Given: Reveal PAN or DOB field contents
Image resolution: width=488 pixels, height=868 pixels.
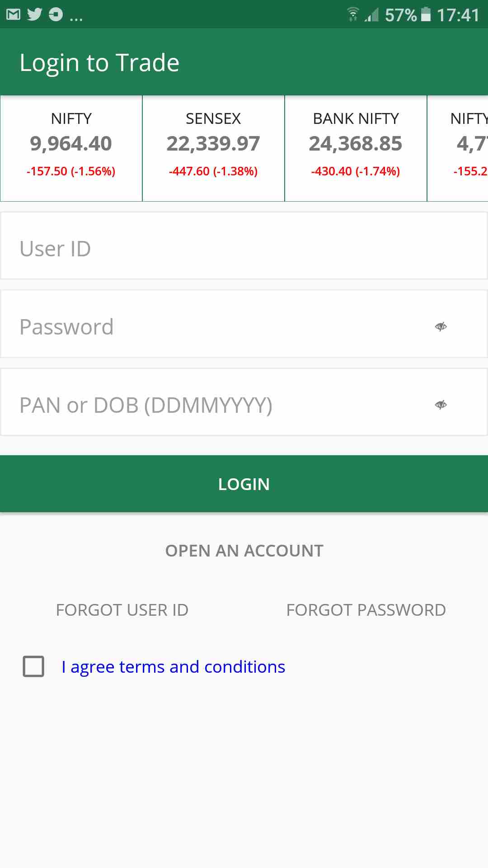Looking at the screenshot, I should pyautogui.click(x=441, y=405).
